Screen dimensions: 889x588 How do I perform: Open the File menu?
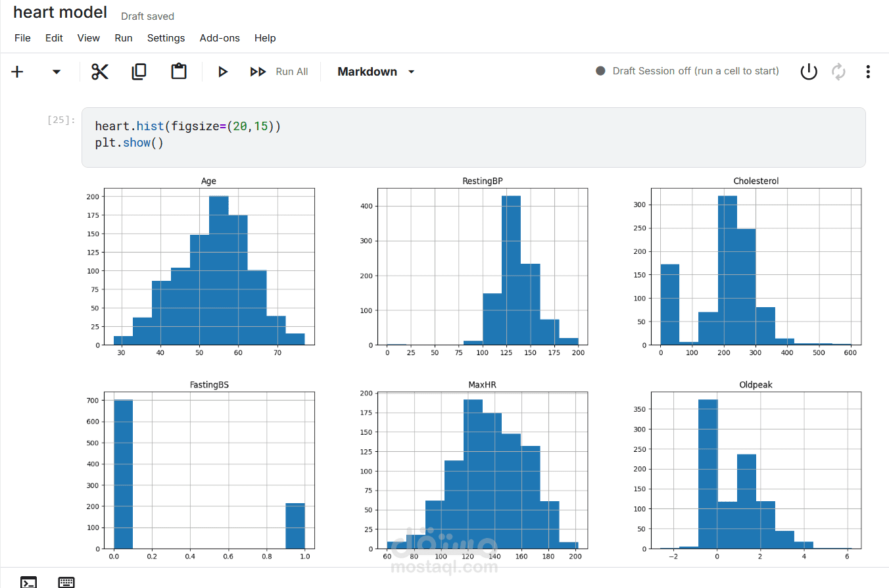click(x=22, y=38)
